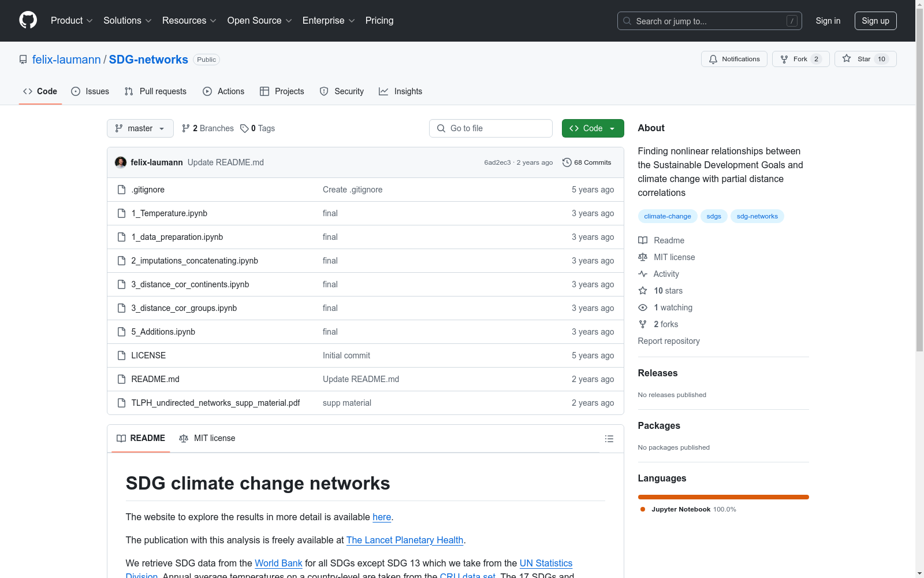Click the search magnifier icon in header
The image size is (924, 578).
click(x=627, y=21)
